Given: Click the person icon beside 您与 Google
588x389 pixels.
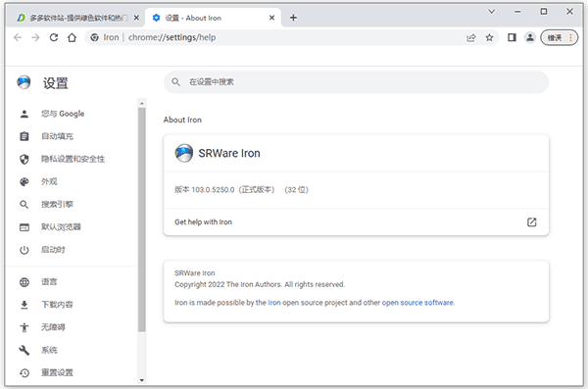Looking at the screenshot, I should (24, 114).
